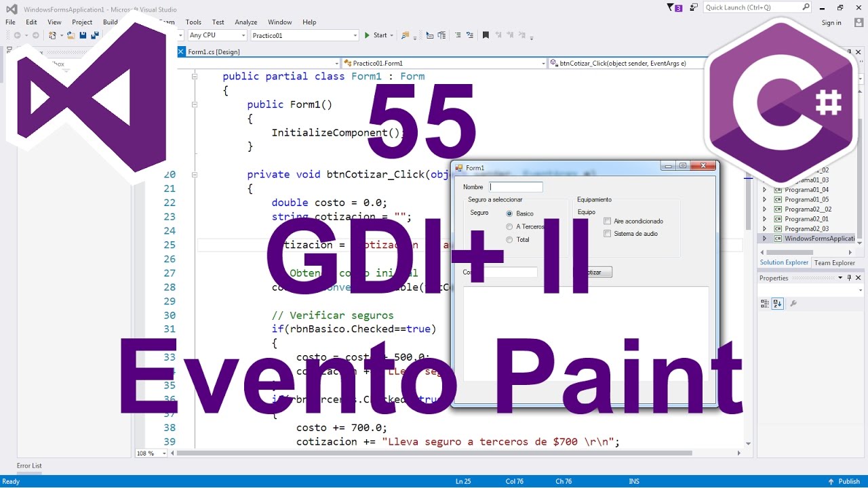Collapse the Form1 class code region

click(x=195, y=77)
